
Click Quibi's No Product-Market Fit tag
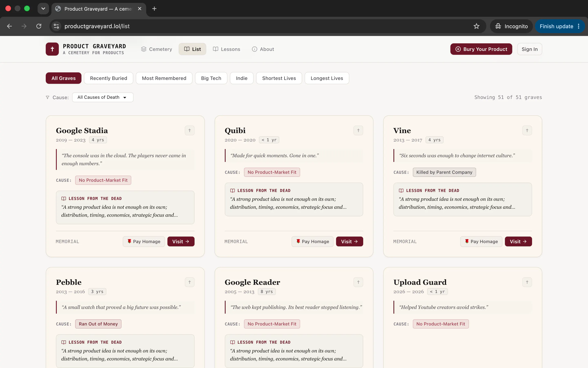pyautogui.click(x=272, y=172)
